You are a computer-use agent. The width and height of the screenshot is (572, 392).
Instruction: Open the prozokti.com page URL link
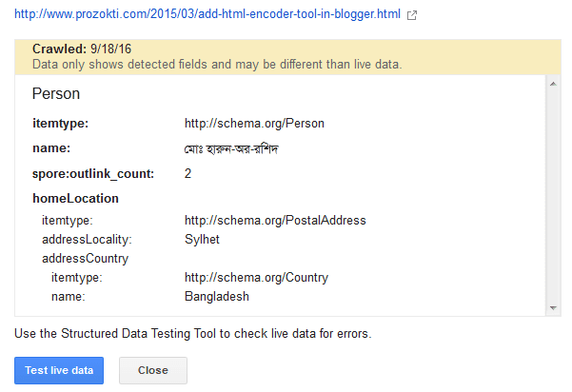[x=207, y=15]
